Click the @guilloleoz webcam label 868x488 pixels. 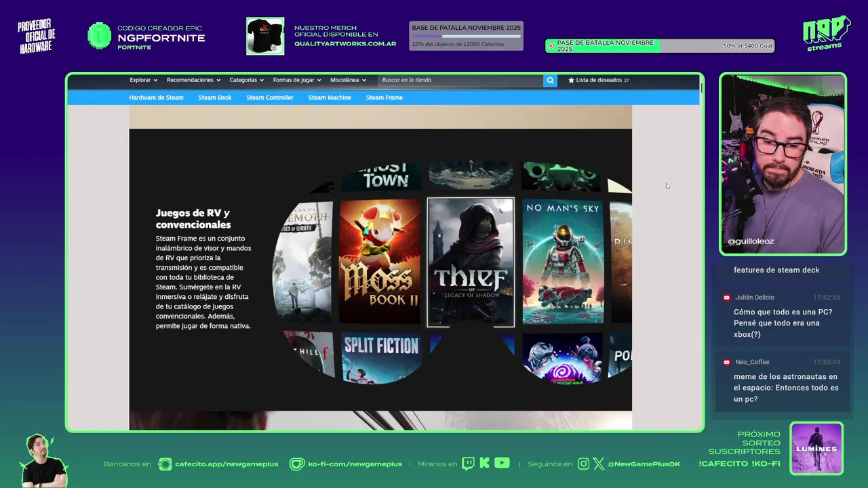pos(751,241)
